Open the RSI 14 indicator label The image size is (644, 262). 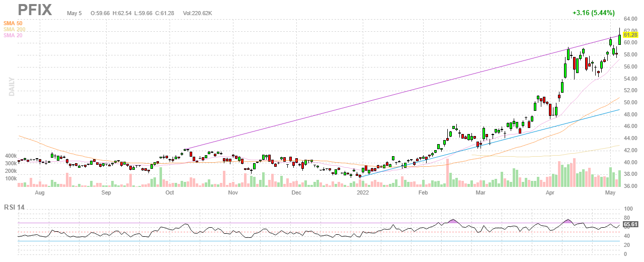click(x=14, y=207)
